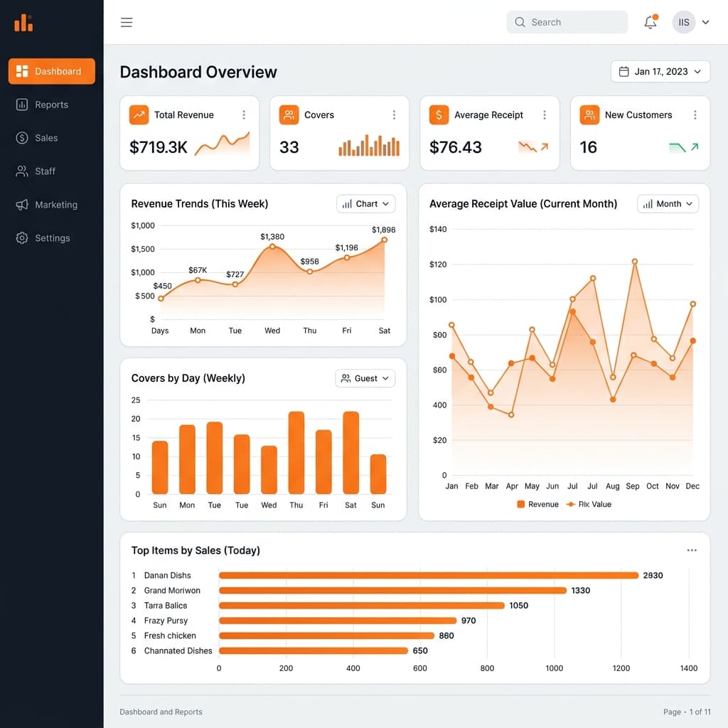Viewport: 728px width, 728px height.
Task: Open Covers card three-dot menu
Action: click(395, 114)
